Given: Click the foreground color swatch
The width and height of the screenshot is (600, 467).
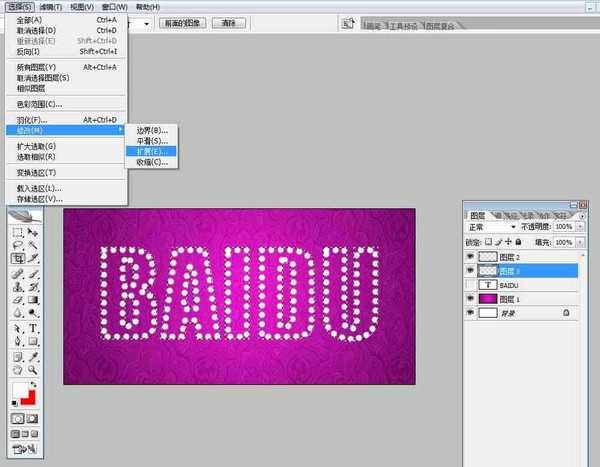Looking at the screenshot, I should click(x=20, y=390).
